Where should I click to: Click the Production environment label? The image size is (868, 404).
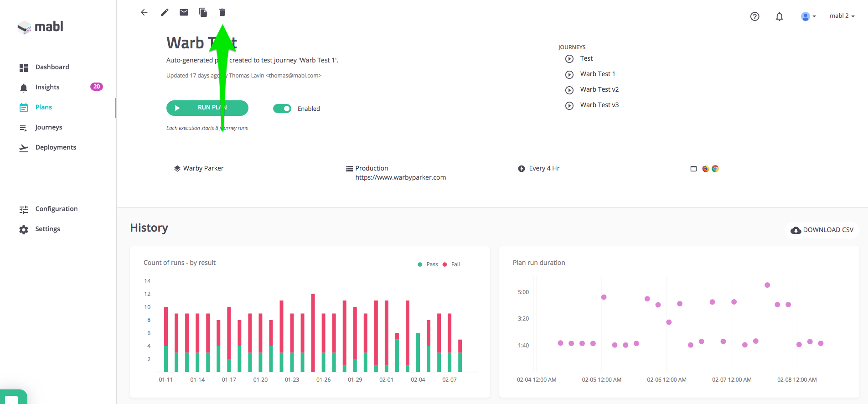tap(372, 168)
